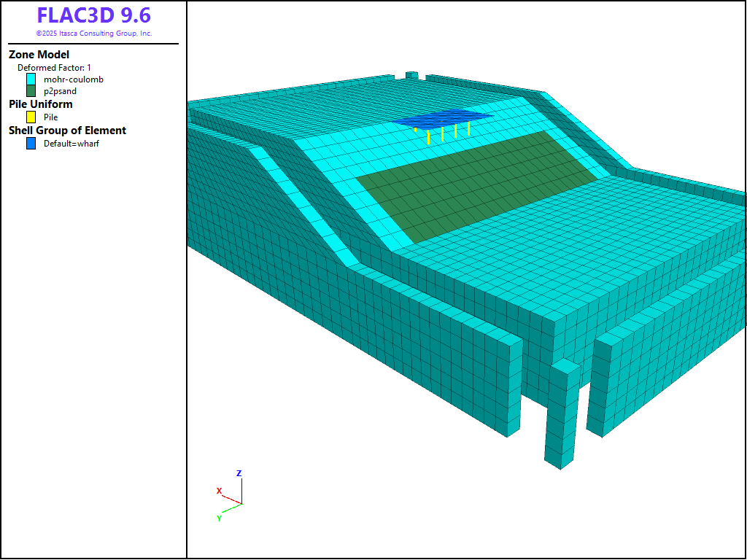Screen dimensions: 747x560
Task: Select the Default=wharf legend label
Action: pyautogui.click(x=71, y=144)
